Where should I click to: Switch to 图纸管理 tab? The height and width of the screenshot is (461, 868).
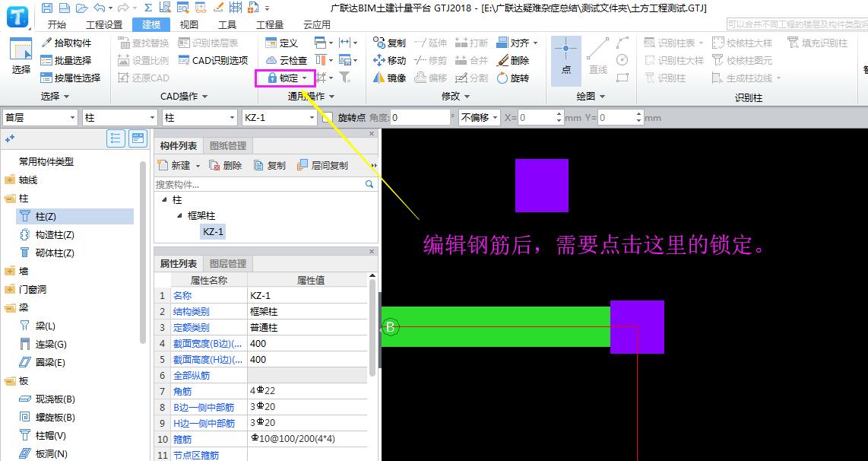point(227,146)
